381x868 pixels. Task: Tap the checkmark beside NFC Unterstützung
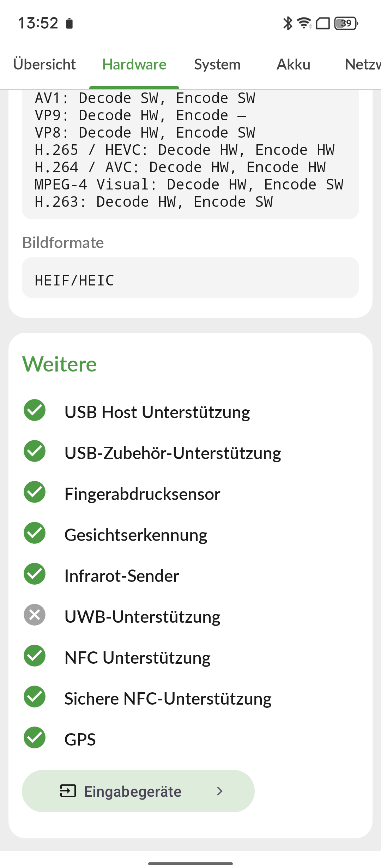[35, 656]
